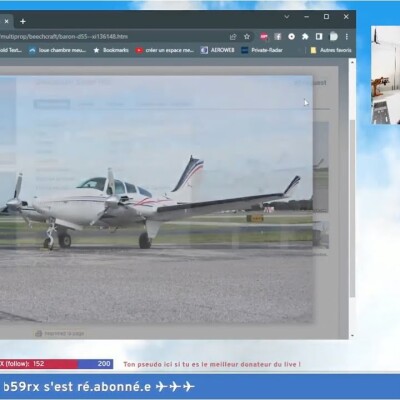Maximize the browser window
400x400 pixels.
[x=327, y=17]
